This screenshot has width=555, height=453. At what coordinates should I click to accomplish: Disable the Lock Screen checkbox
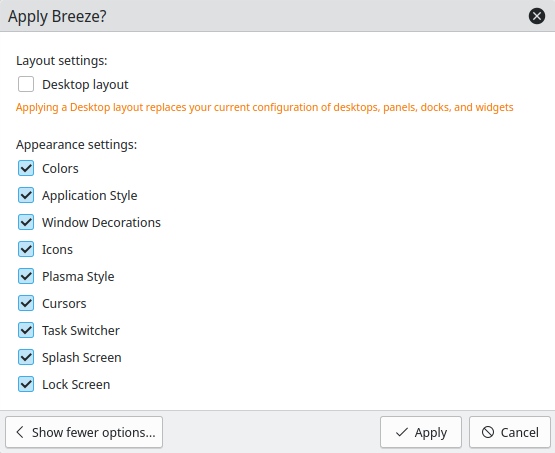tap(26, 384)
